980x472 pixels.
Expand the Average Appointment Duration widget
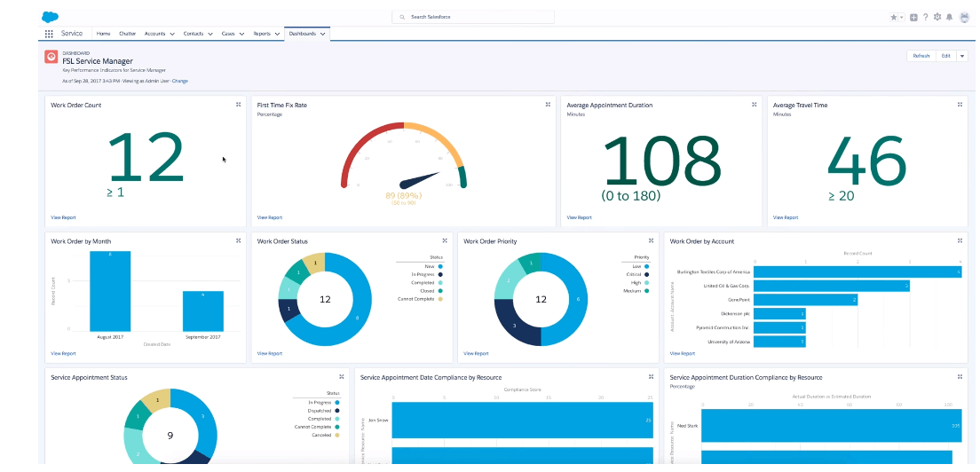754,105
